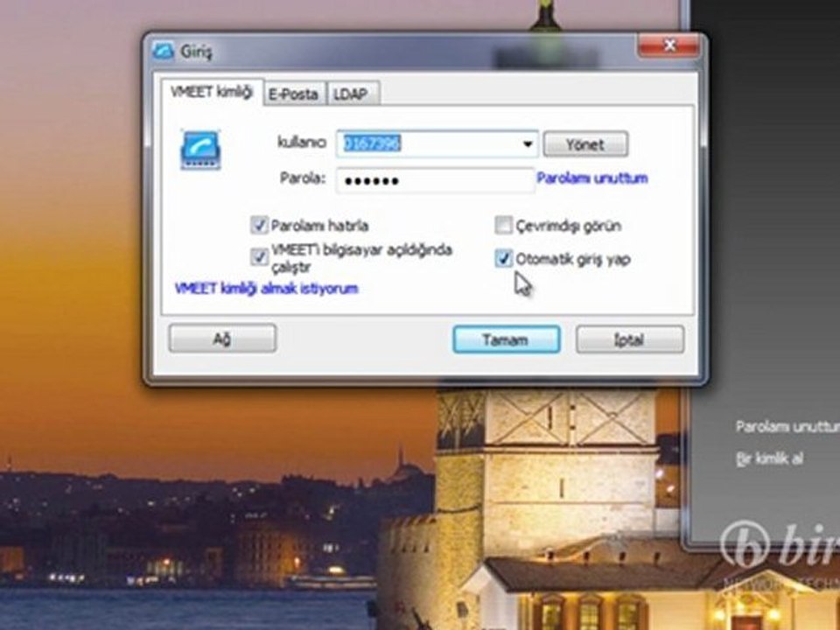This screenshot has width=840, height=630.
Task: Focus the Parola password field
Action: (x=436, y=180)
